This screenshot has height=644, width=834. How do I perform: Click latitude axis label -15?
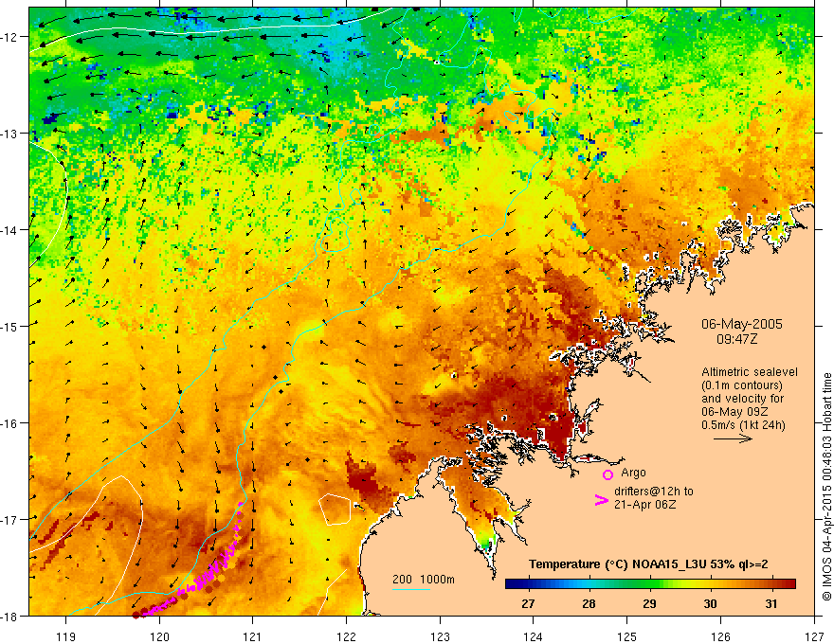(9, 326)
